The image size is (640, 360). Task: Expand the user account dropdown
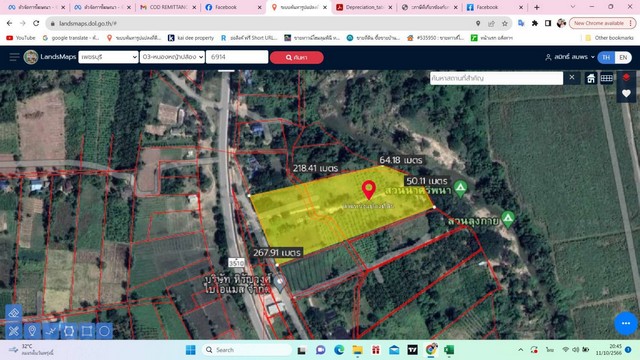(570, 57)
